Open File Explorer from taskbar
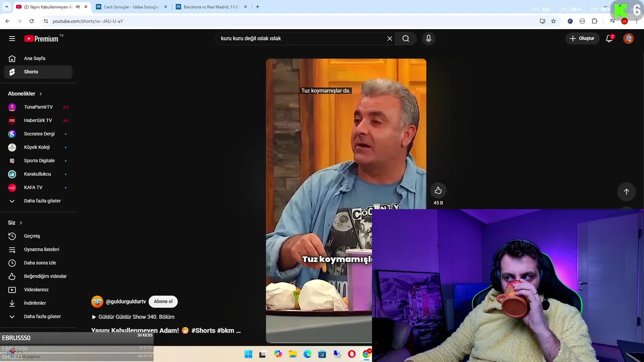The image size is (644, 362). (293, 354)
